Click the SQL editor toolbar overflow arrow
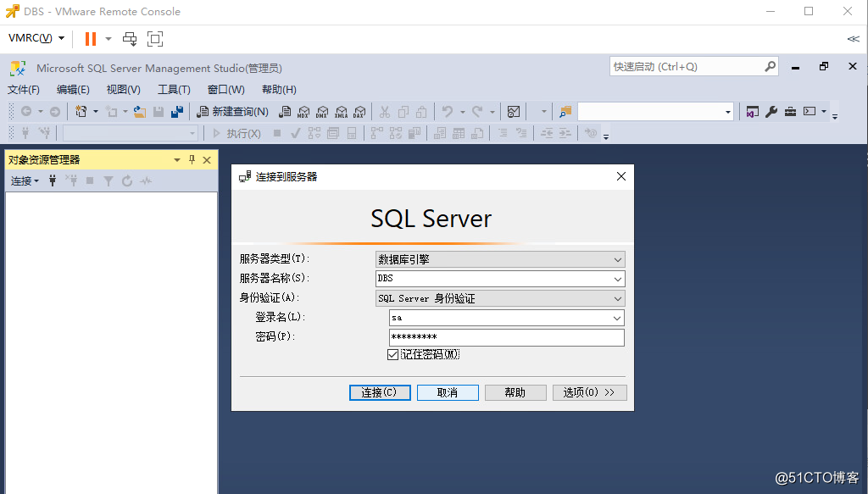 click(606, 136)
